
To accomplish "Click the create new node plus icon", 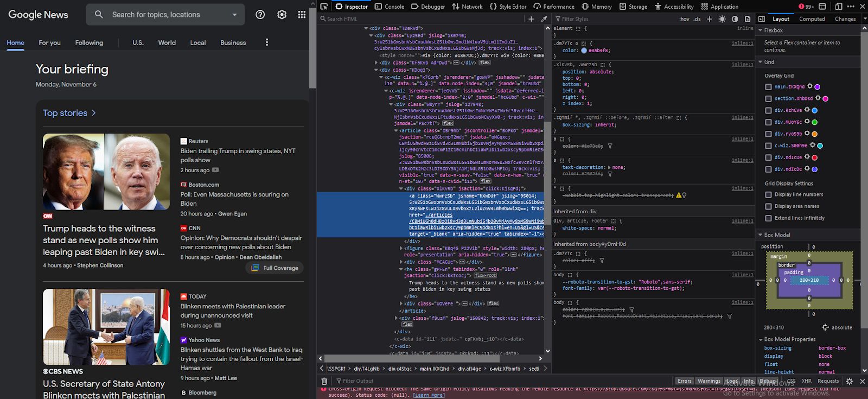I will click(531, 19).
